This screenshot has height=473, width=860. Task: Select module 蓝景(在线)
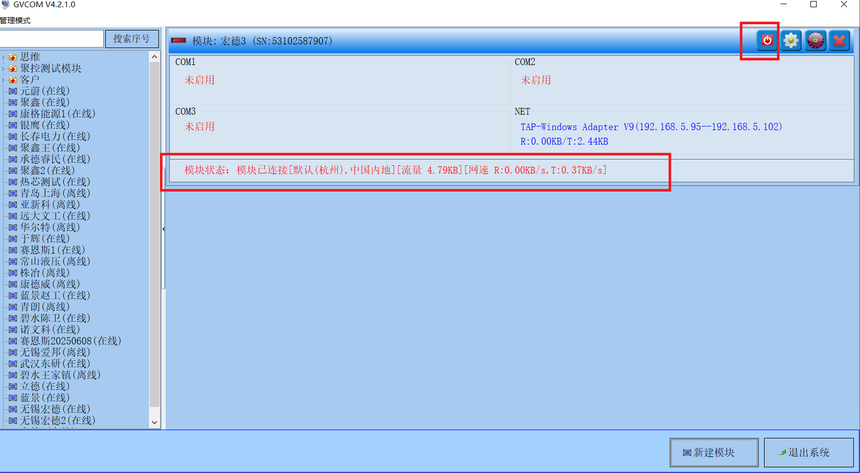[x=45, y=398]
